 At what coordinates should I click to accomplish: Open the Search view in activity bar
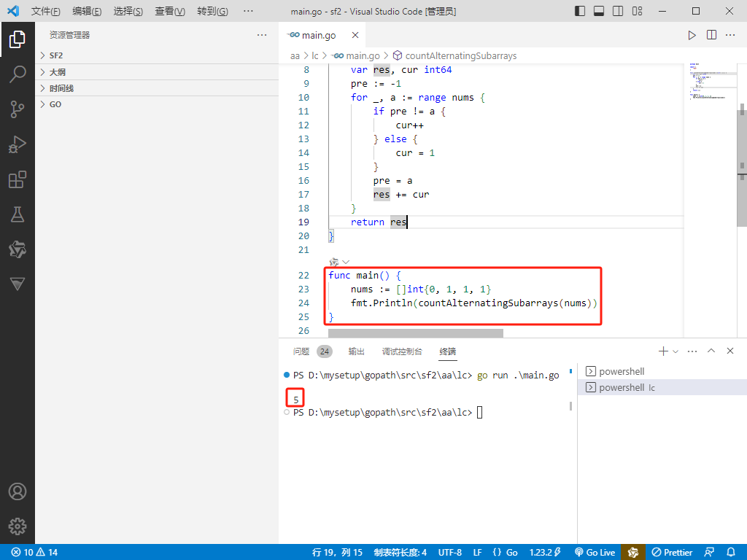click(x=18, y=74)
